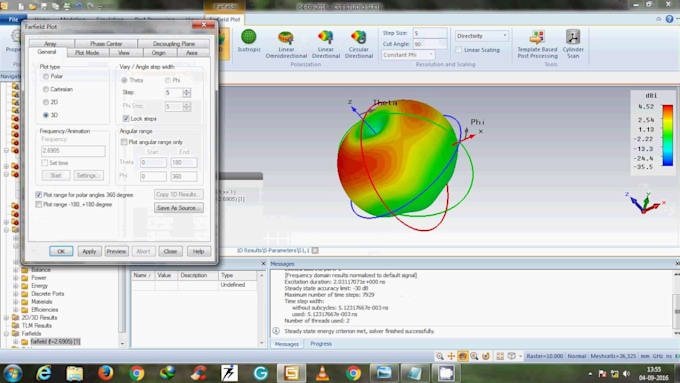680x383 pixels.
Task: Open VLC media player in taskbar
Action: [x=322, y=373]
